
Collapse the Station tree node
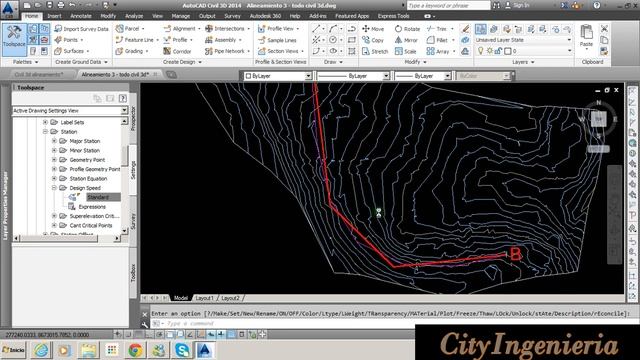click(x=45, y=131)
